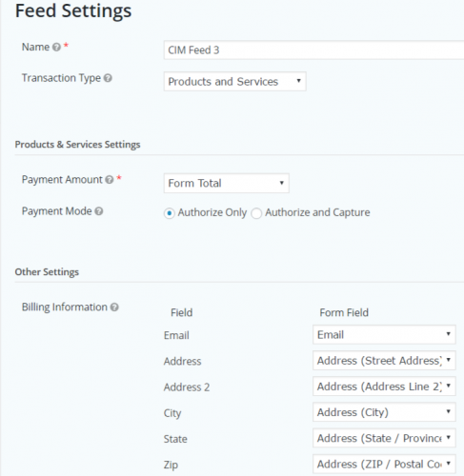
Task: Expand the Payment Amount Form Total dropdown
Action: [227, 183]
